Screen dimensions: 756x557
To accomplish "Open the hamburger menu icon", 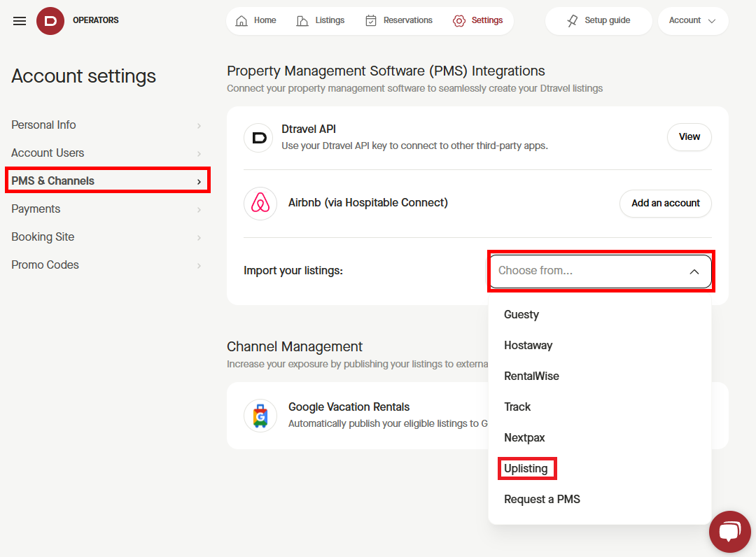I will pos(20,21).
